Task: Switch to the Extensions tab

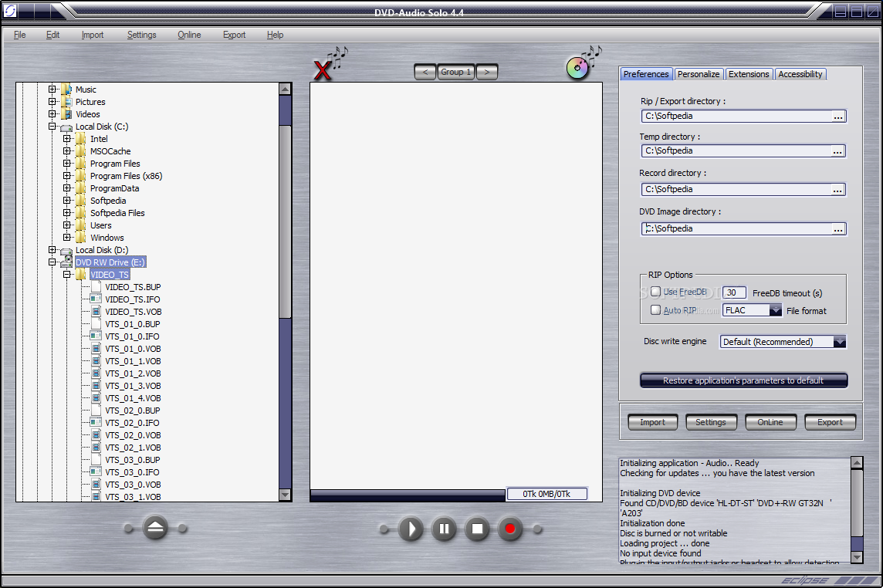Action: point(749,74)
